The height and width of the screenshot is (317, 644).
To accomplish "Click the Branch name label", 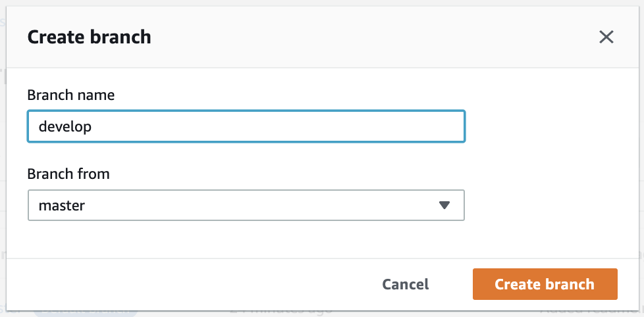I will (70, 95).
